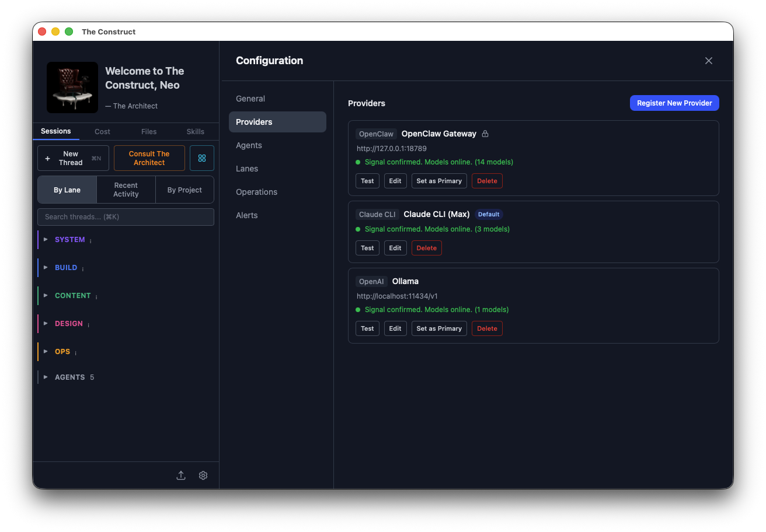Image resolution: width=766 pixels, height=532 pixels.
Task: Click the info icon beside OPS lane
Action: point(76,352)
